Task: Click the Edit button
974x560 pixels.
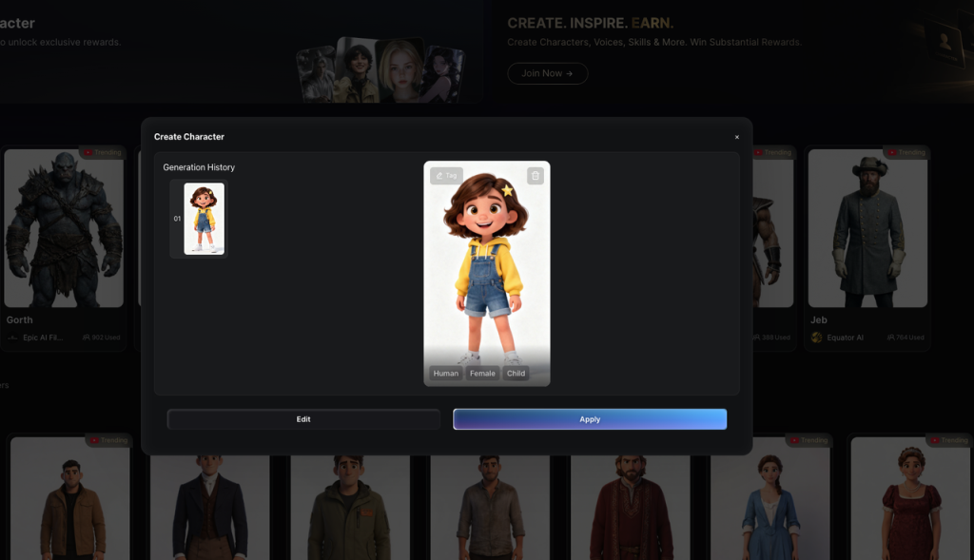Action: pos(303,419)
